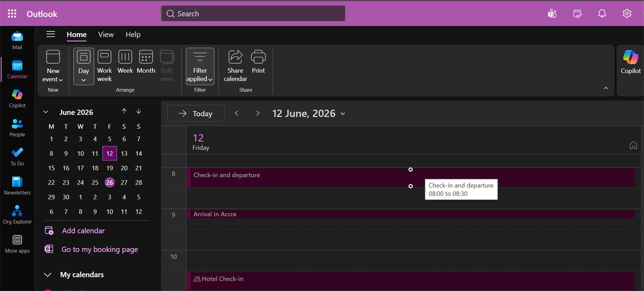Print the calendar
The height and width of the screenshot is (291, 644).
point(259,62)
